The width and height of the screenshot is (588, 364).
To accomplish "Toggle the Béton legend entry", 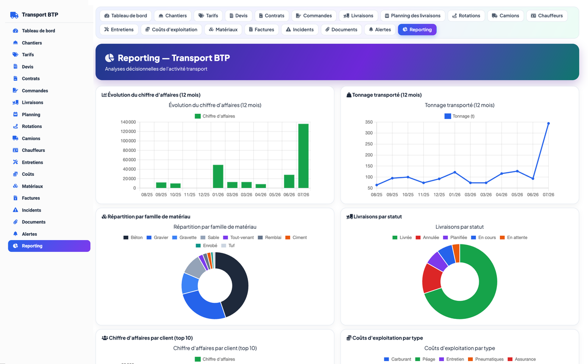I will 133,238.
